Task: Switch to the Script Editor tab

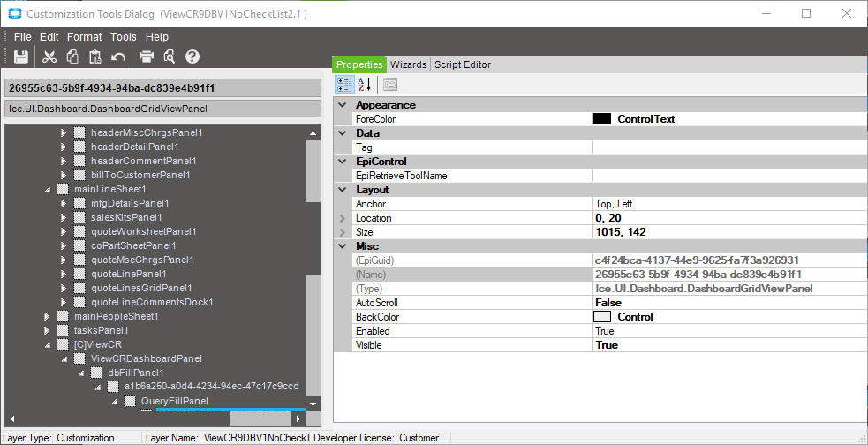Action: (462, 64)
